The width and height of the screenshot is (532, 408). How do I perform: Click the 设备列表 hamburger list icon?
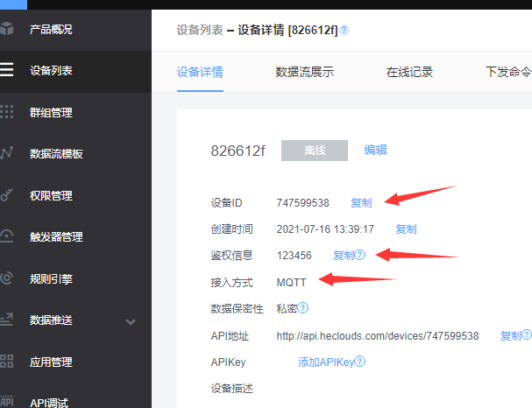[6, 69]
